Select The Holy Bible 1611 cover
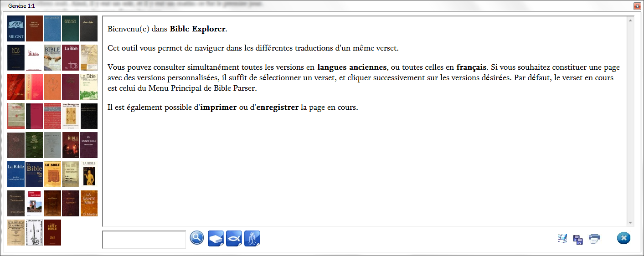 (52, 233)
